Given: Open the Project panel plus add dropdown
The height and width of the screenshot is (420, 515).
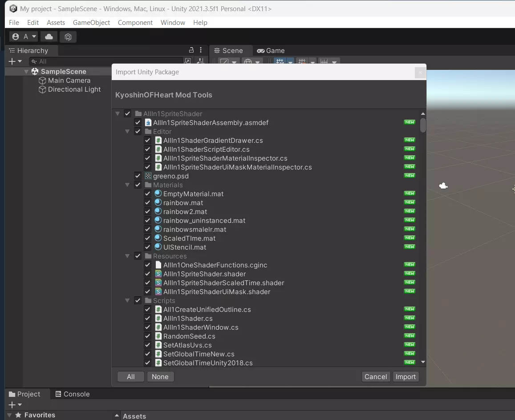Looking at the screenshot, I should coord(15,405).
